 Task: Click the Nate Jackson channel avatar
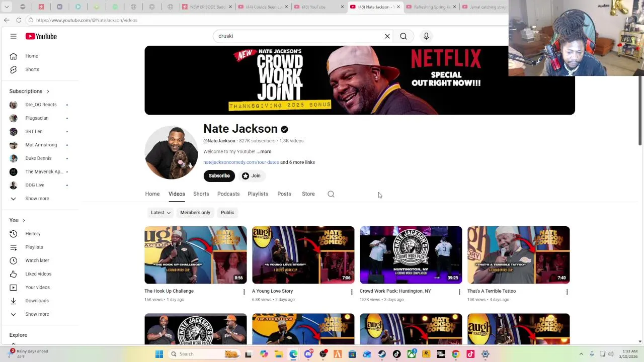coord(172,153)
